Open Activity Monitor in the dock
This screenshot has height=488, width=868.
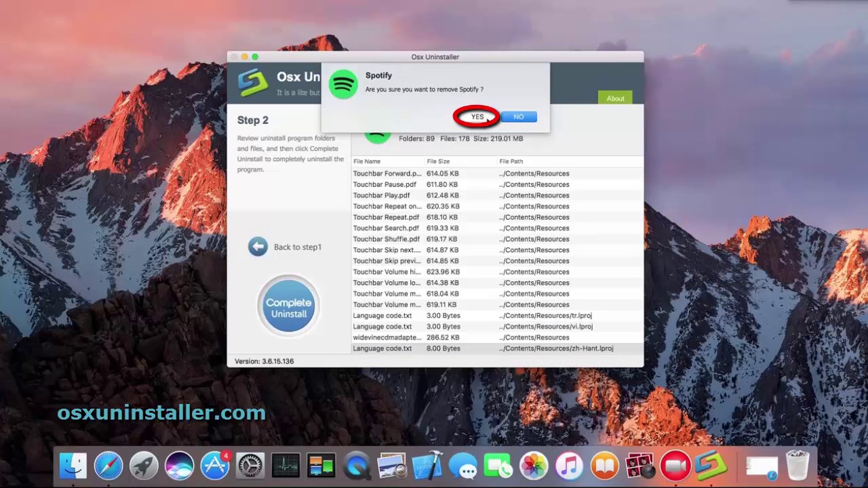pyautogui.click(x=285, y=466)
